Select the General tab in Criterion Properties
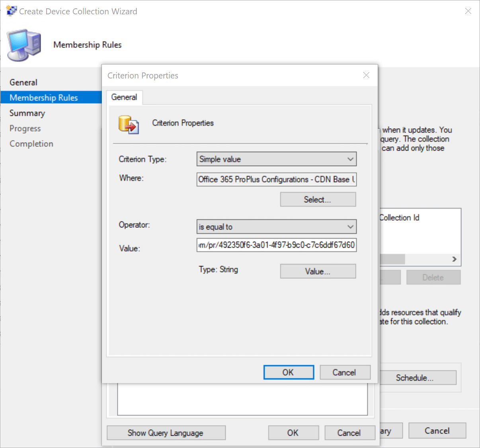Viewport: 480px width, 448px height. [x=124, y=97]
